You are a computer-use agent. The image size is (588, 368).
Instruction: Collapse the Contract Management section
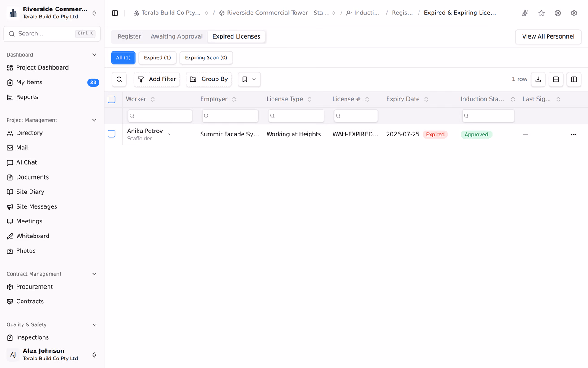(x=94, y=274)
